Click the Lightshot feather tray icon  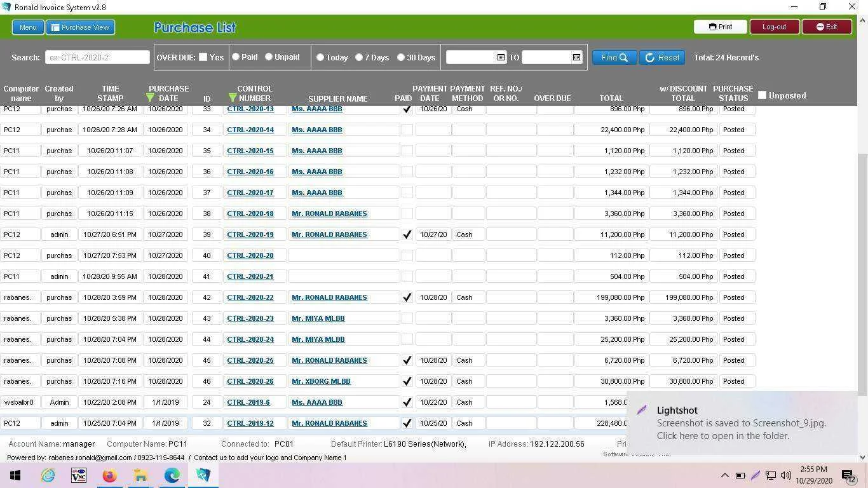point(756,475)
